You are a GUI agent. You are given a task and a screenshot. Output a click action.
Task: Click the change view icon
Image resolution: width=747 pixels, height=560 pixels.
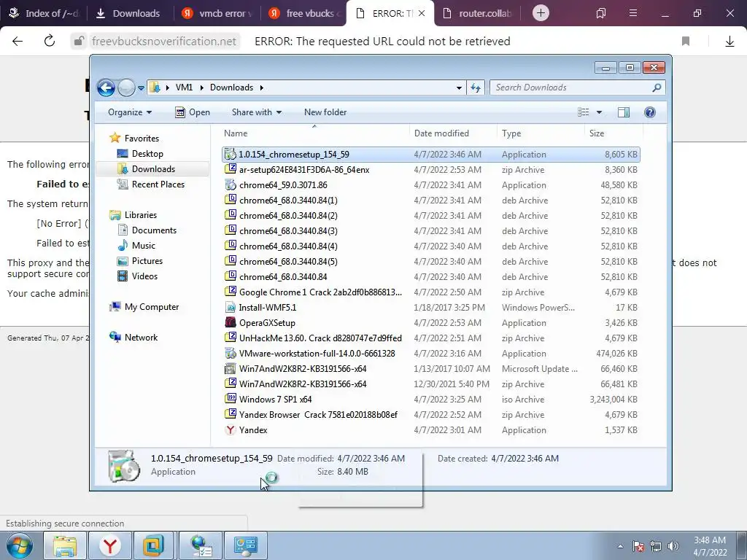click(x=584, y=112)
